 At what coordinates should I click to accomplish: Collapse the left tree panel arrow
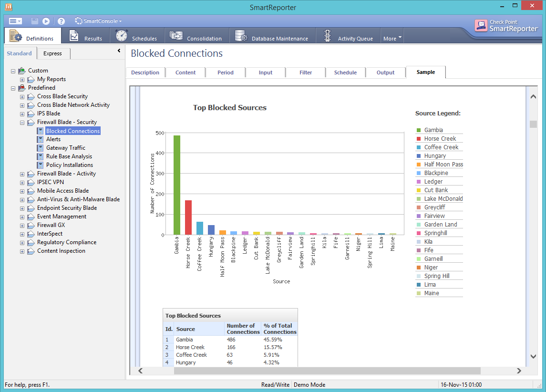click(x=119, y=51)
